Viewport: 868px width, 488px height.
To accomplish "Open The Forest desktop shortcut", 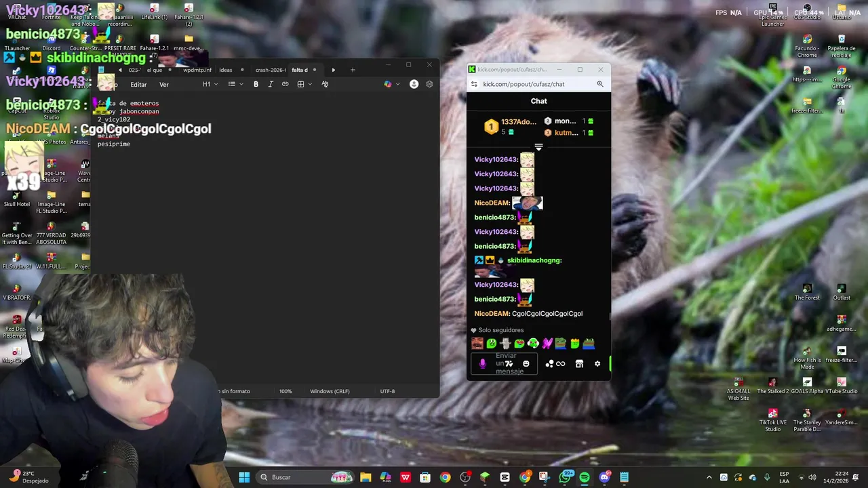I will coord(807,292).
